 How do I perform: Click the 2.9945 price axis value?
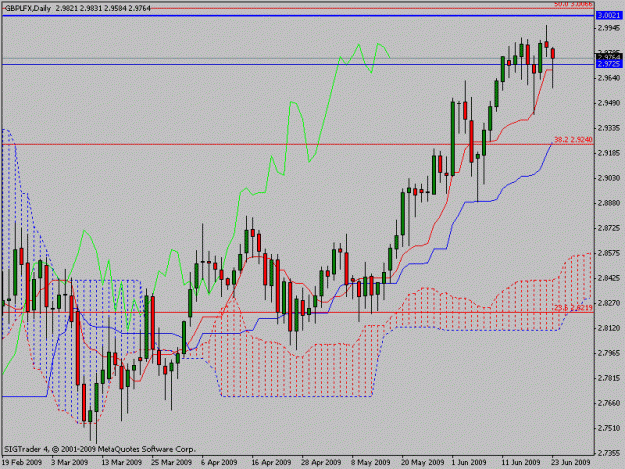pyautogui.click(x=609, y=28)
